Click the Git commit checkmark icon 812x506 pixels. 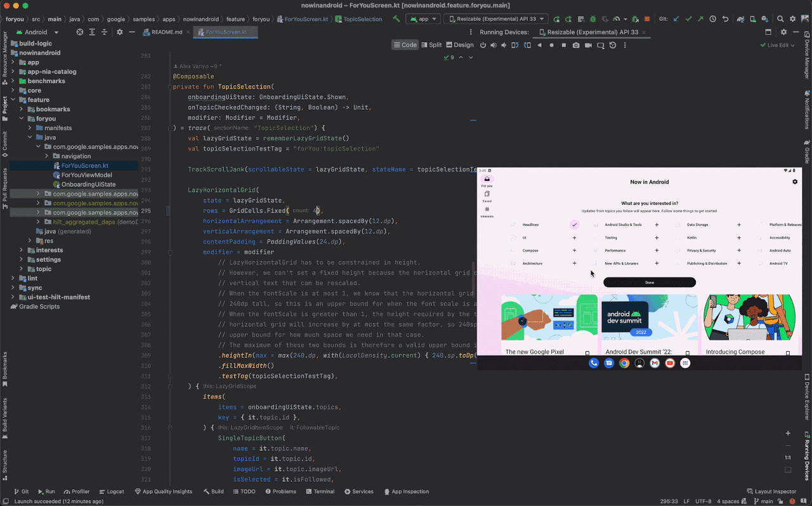click(x=688, y=19)
